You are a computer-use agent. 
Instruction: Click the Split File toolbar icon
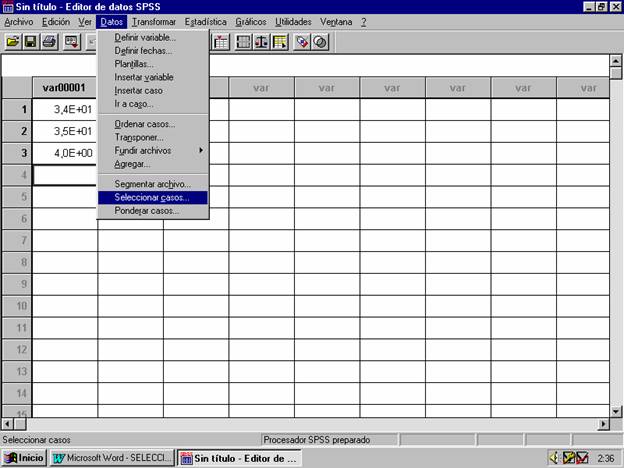[243, 42]
